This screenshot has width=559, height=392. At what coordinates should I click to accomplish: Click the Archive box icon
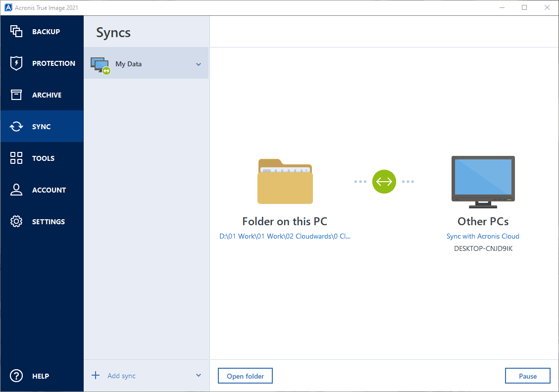coord(16,95)
